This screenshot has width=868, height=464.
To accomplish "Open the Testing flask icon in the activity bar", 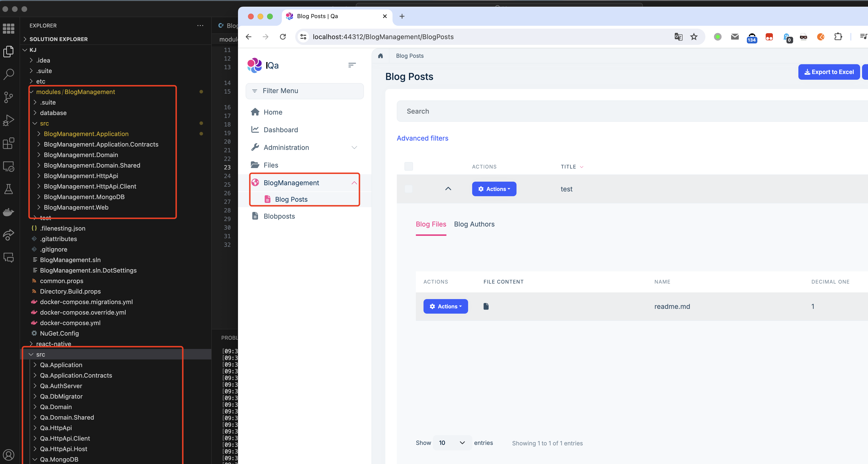I will pyautogui.click(x=8, y=189).
